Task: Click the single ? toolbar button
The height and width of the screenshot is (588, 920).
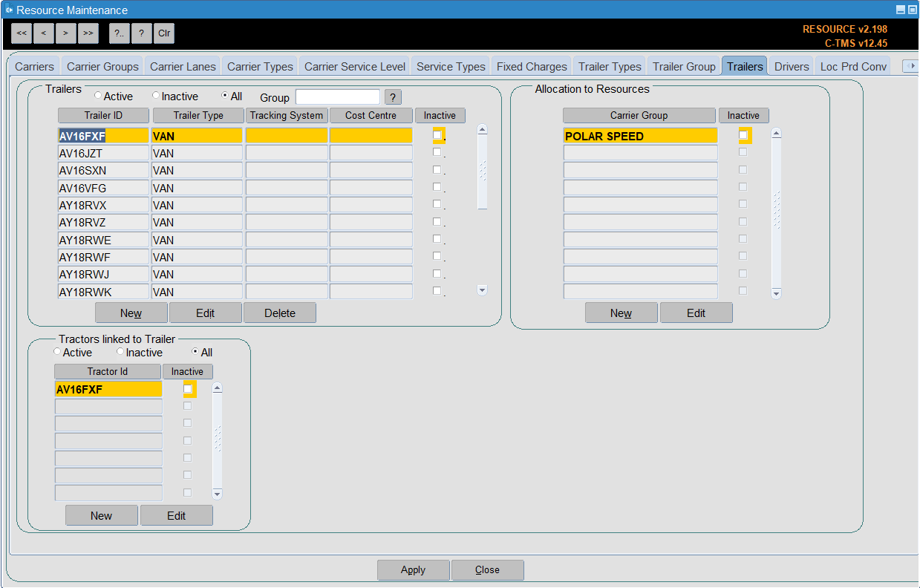Action: pyautogui.click(x=142, y=33)
